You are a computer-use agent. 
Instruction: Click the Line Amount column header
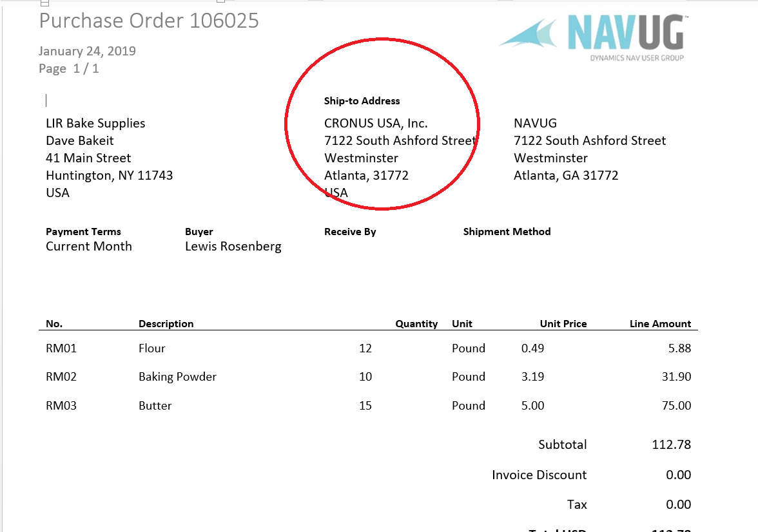(x=660, y=324)
